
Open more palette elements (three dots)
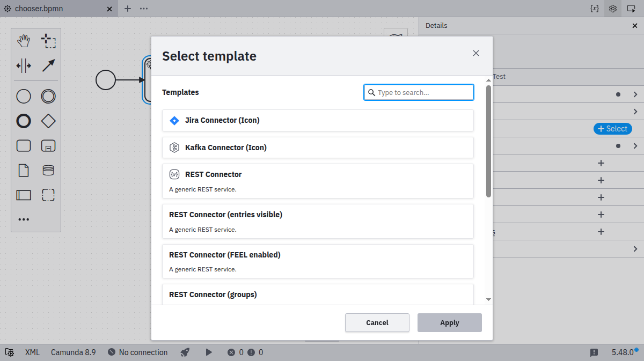click(24, 219)
